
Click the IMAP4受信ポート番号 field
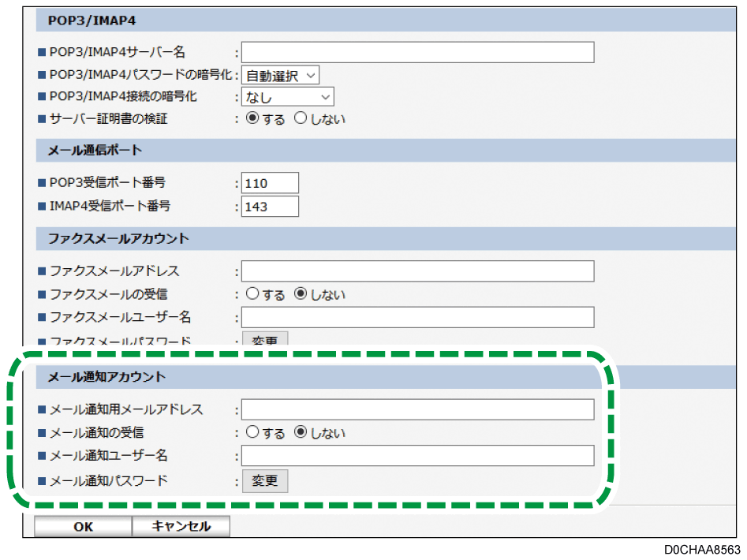coord(270,207)
